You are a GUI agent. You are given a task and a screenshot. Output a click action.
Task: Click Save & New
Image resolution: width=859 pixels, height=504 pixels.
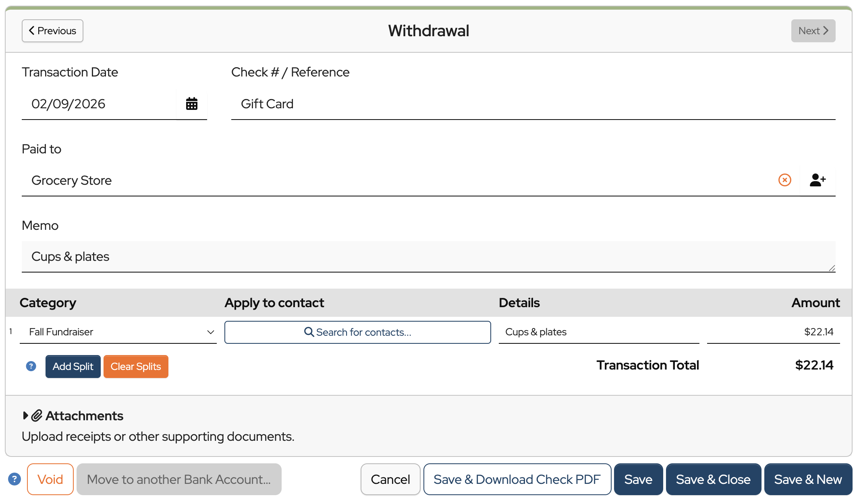coord(808,479)
